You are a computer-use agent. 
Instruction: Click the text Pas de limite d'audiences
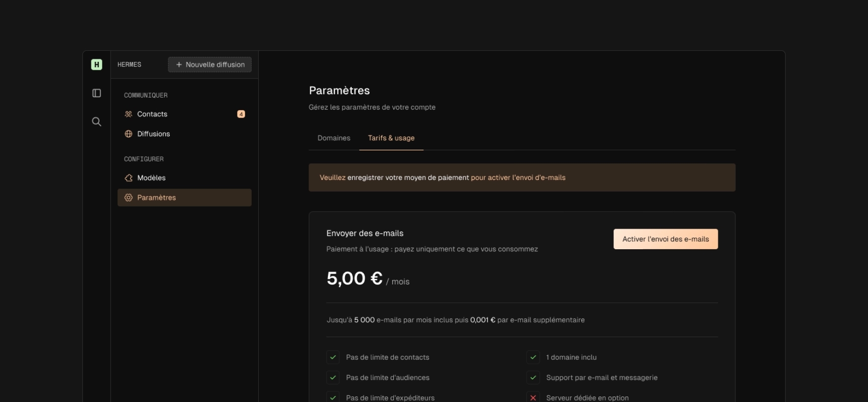click(388, 377)
